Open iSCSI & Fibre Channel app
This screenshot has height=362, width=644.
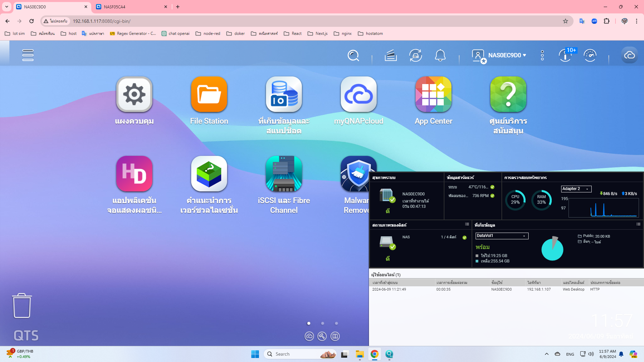284,174
